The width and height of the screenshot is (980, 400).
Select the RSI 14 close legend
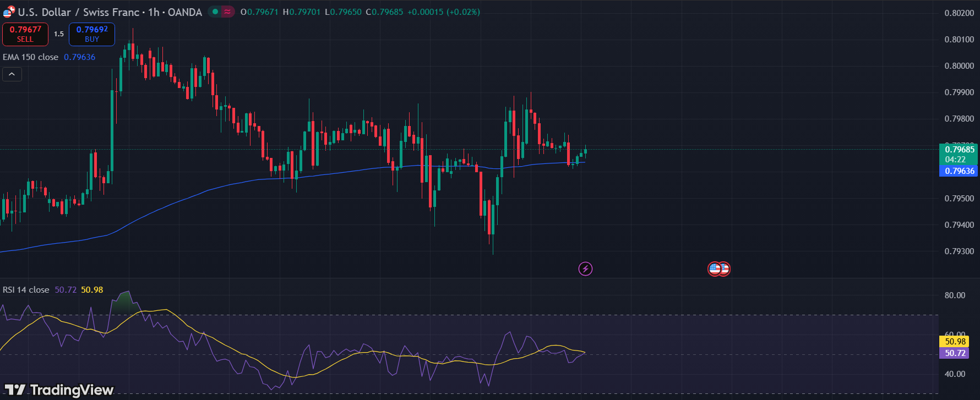[26, 290]
